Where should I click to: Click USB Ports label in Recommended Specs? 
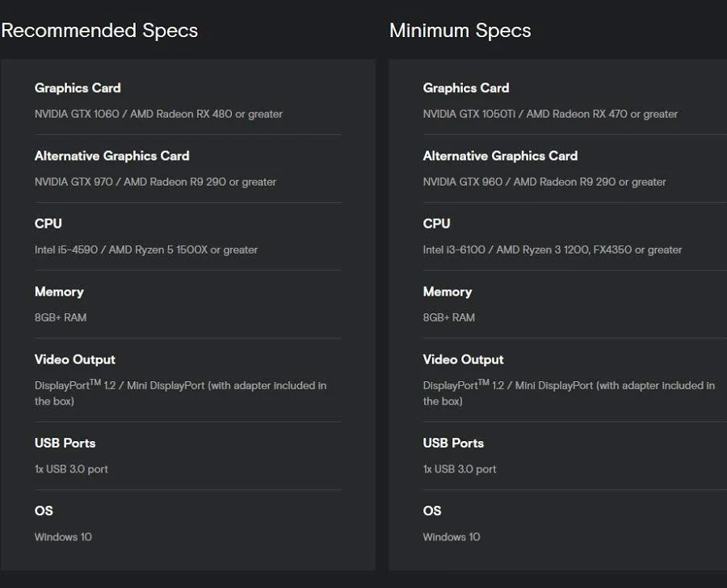[65, 443]
